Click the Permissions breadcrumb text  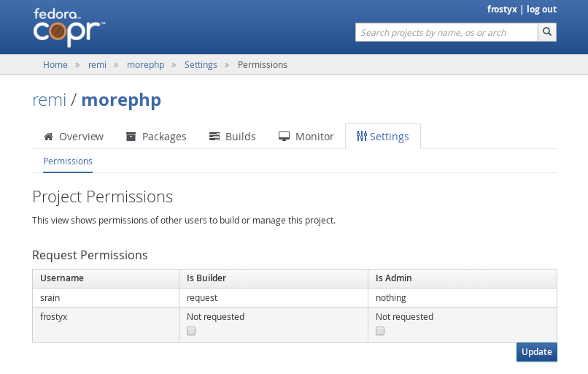pyautogui.click(x=263, y=64)
